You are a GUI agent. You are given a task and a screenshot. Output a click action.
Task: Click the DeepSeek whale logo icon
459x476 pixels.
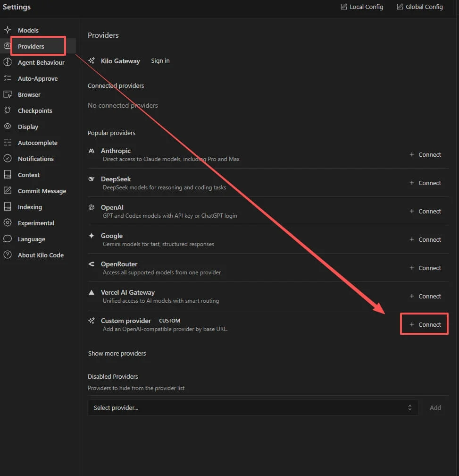[92, 179]
